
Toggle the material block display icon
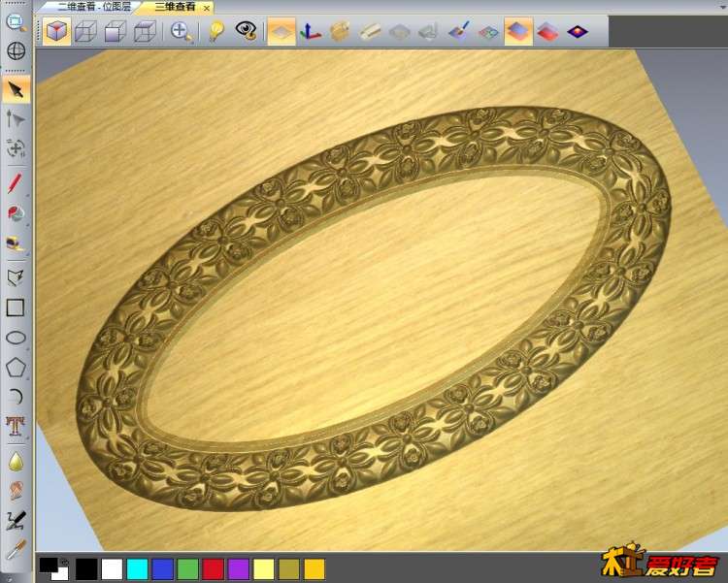click(341, 32)
